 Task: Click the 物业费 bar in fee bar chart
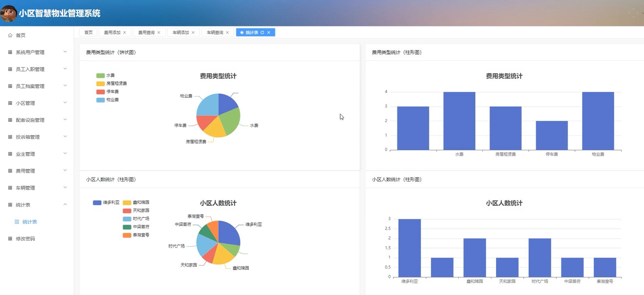click(x=598, y=121)
